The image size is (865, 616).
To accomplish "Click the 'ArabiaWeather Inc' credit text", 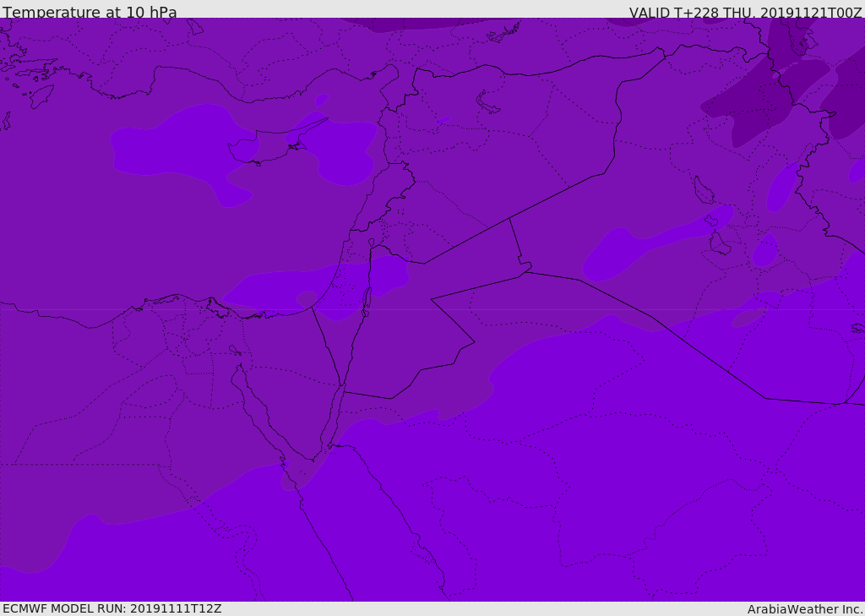I will pyautogui.click(x=804, y=609).
